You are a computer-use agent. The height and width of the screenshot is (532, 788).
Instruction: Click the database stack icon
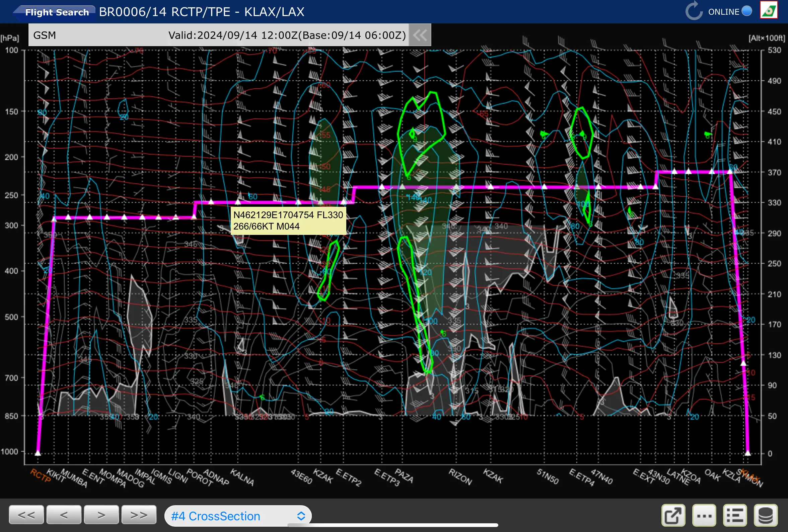coord(765,515)
